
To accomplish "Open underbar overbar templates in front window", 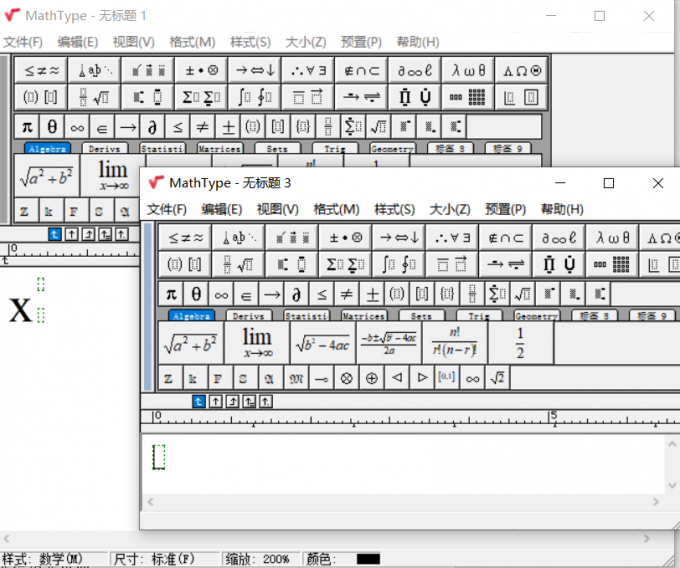I will 452,264.
